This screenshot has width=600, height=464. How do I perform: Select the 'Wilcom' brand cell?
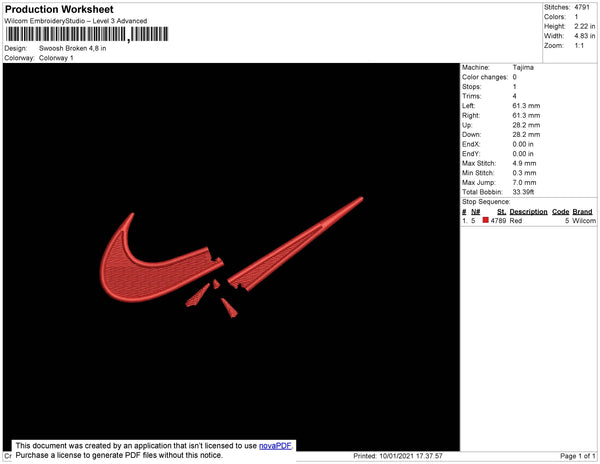click(x=584, y=221)
